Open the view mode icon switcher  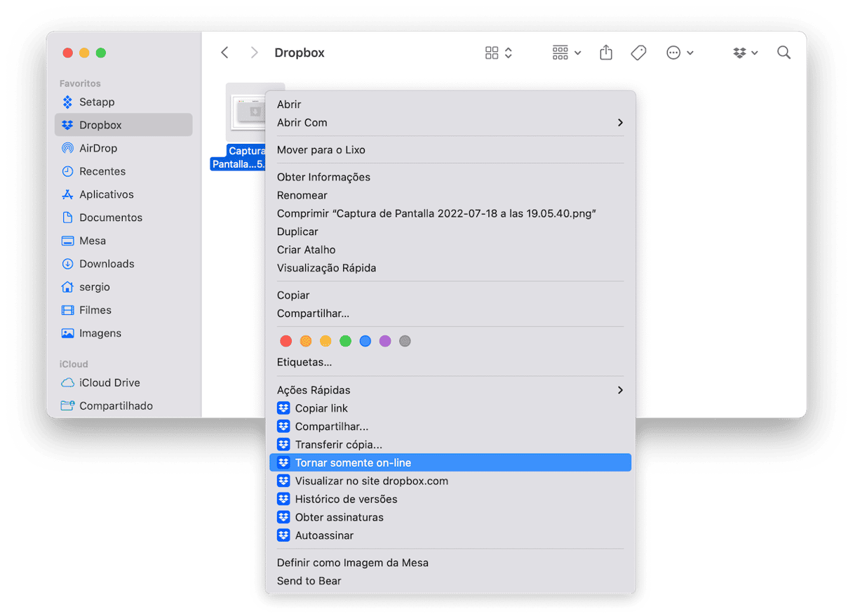coord(499,53)
